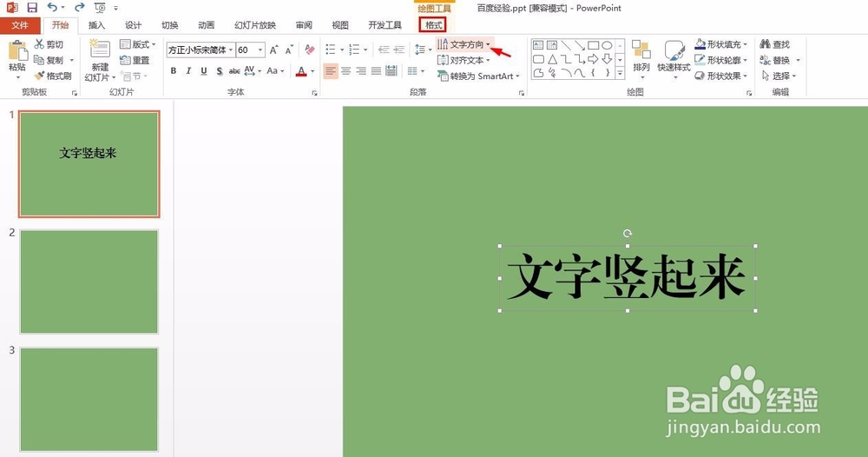Click the 粘贴 paste icon
This screenshot has width=868, height=457.
17,51
